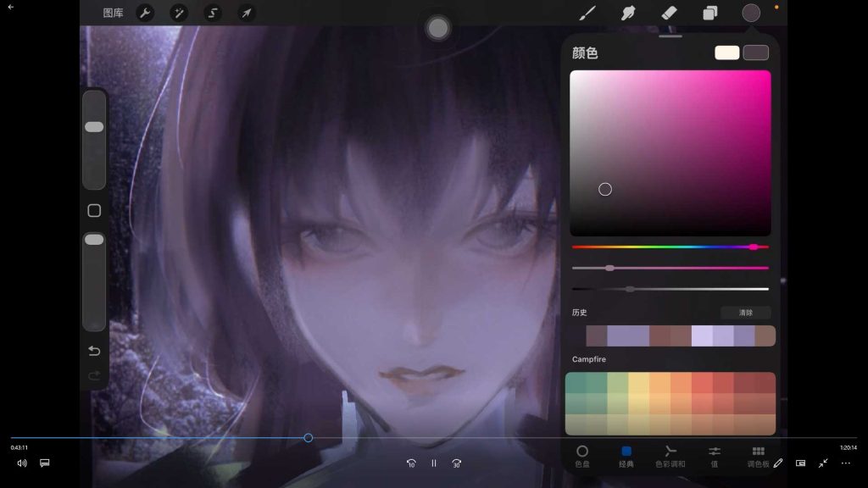Switch to the 色盘 disc tab
The width and height of the screenshot is (868, 488).
click(581, 457)
